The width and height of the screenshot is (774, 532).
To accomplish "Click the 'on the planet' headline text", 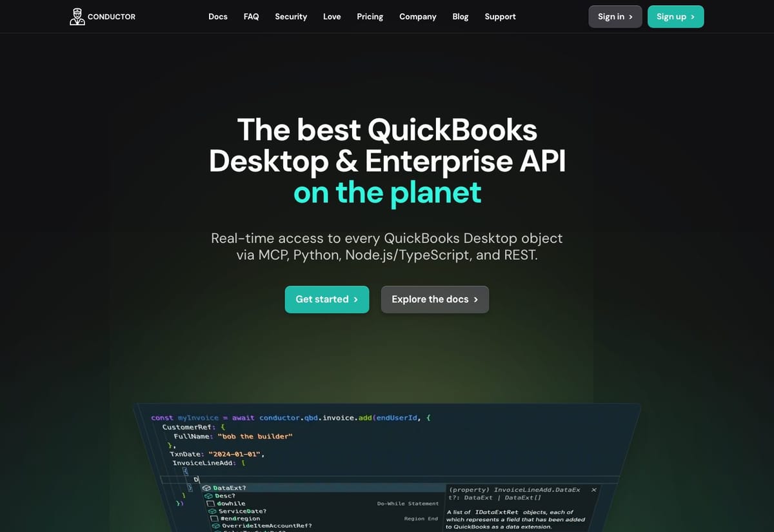I will pyautogui.click(x=388, y=192).
